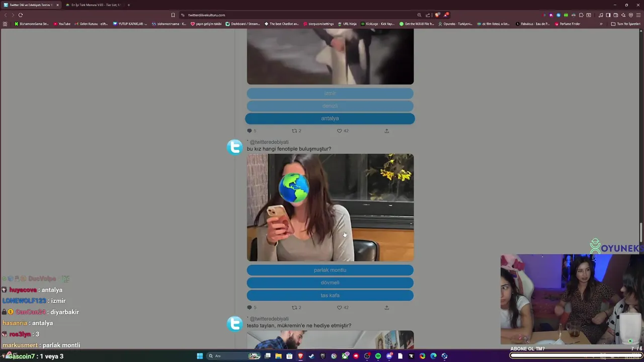This screenshot has height=362, width=644.
Task: Choose the 'antalya' answer option
Action: [x=330, y=118]
